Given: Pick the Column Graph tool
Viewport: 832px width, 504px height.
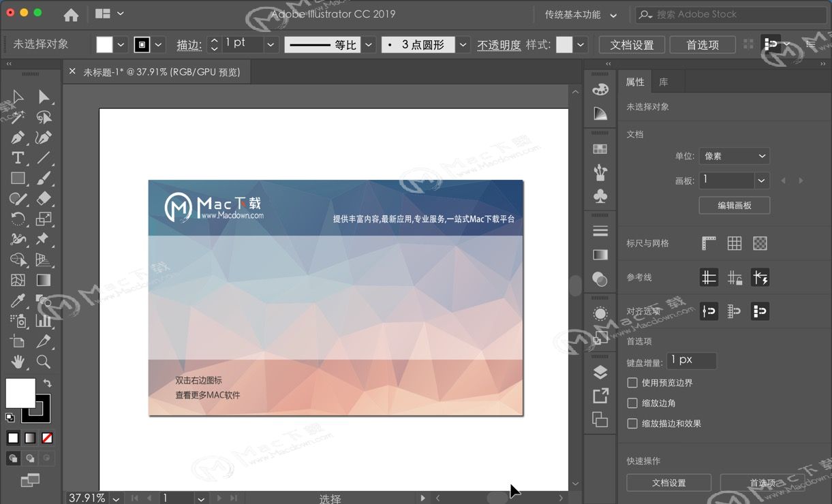Looking at the screenshot, I should [x=44, y=321].
